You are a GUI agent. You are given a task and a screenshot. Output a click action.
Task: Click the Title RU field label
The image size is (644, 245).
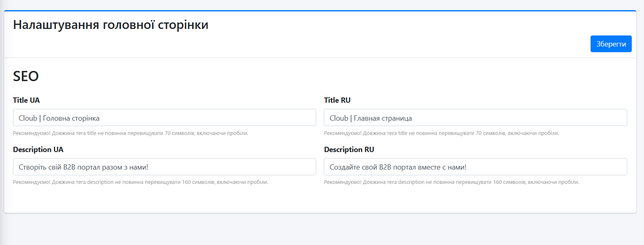(337, 100)
